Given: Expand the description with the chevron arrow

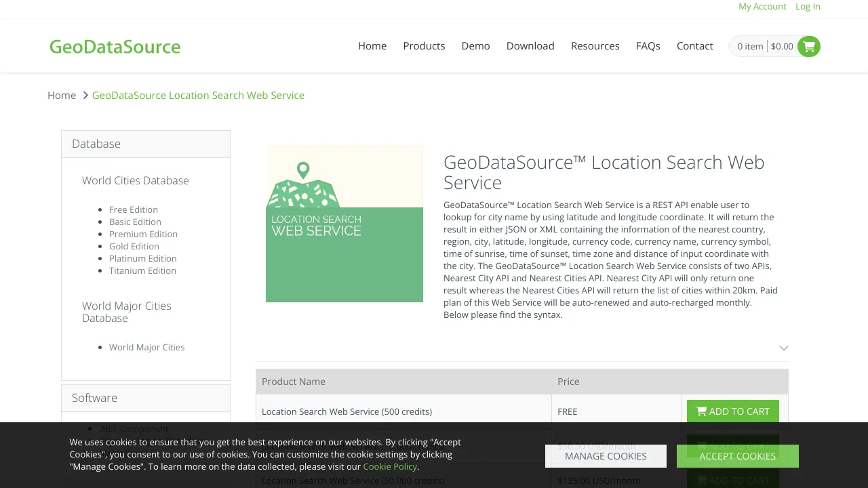Looking at the screenshot, I should pos(784,348).
